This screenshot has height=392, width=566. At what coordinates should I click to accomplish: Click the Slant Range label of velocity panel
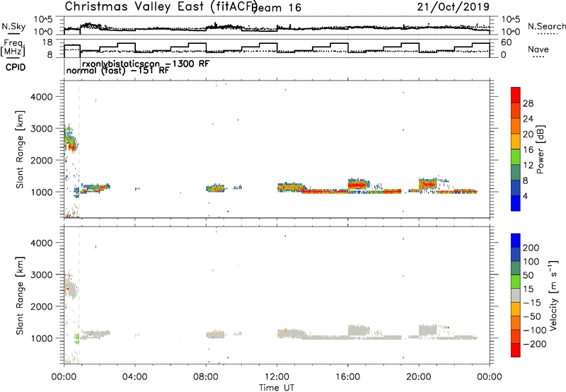point(20,296)
